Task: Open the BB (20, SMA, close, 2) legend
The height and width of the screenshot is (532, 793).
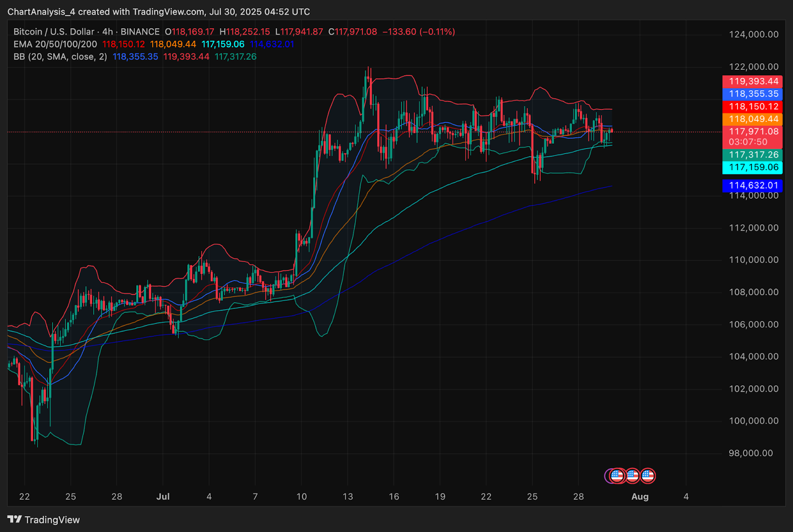Action: coord(60,56)
